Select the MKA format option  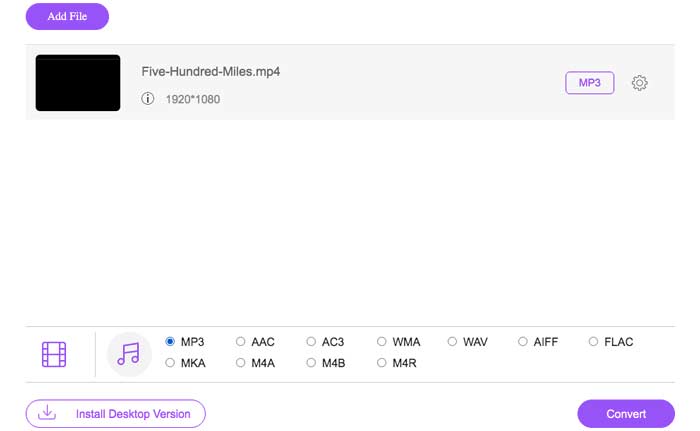tap(170, 363)
